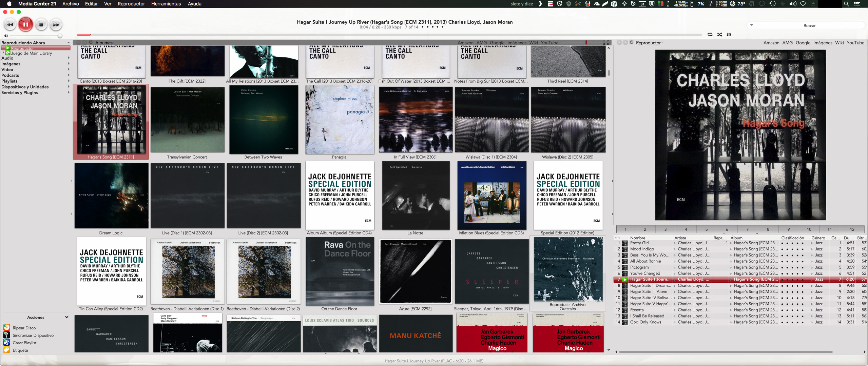Skip to the next track
This screenshot has height=366, width=868.
(56, 24)
